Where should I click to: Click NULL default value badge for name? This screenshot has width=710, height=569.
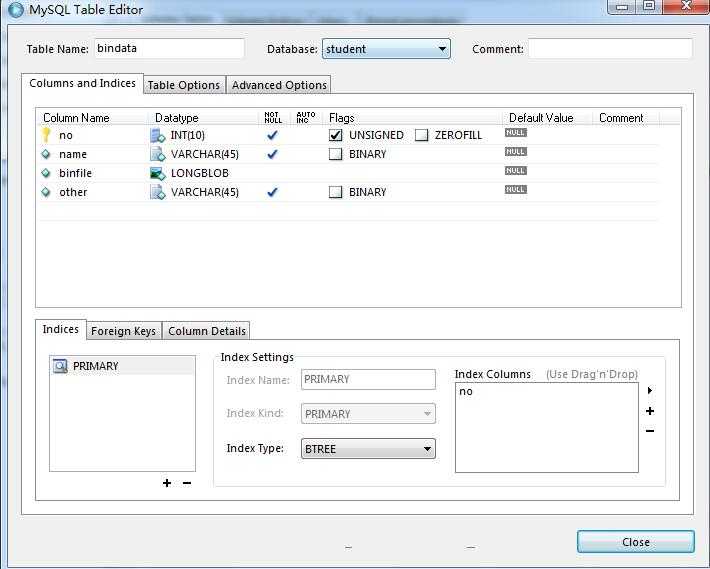click(516, 152)
